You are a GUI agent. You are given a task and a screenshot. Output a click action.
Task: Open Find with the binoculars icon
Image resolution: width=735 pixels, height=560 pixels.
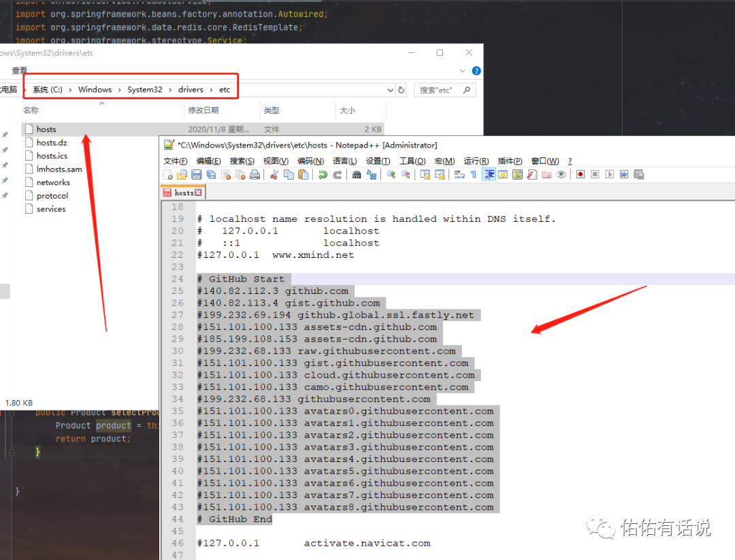click(357, 175)
